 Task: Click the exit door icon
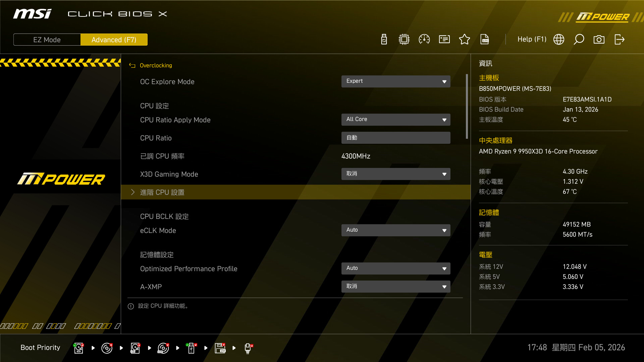click(619, 40)
